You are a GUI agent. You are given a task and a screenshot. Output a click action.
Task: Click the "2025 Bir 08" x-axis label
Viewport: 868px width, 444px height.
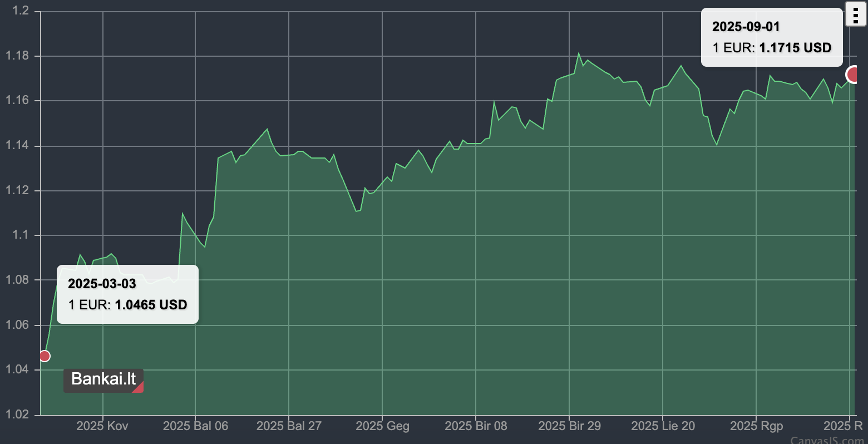tap(476, 426)
